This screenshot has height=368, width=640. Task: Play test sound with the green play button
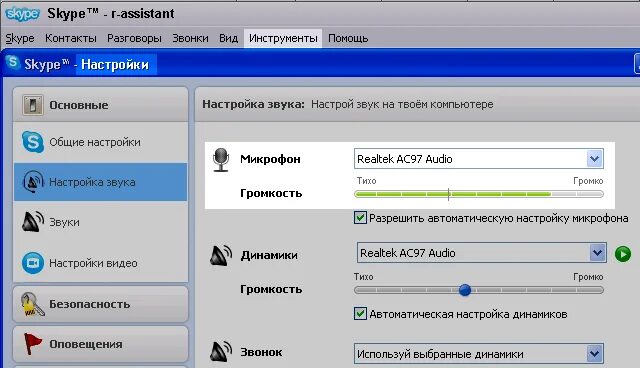pyautogui.click(x=623, y=254)
